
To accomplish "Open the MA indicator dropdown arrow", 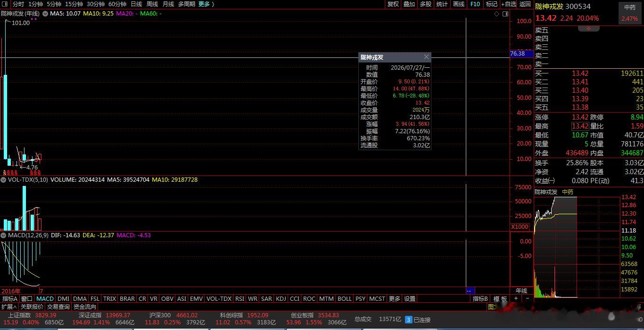I will coord(45,14).
